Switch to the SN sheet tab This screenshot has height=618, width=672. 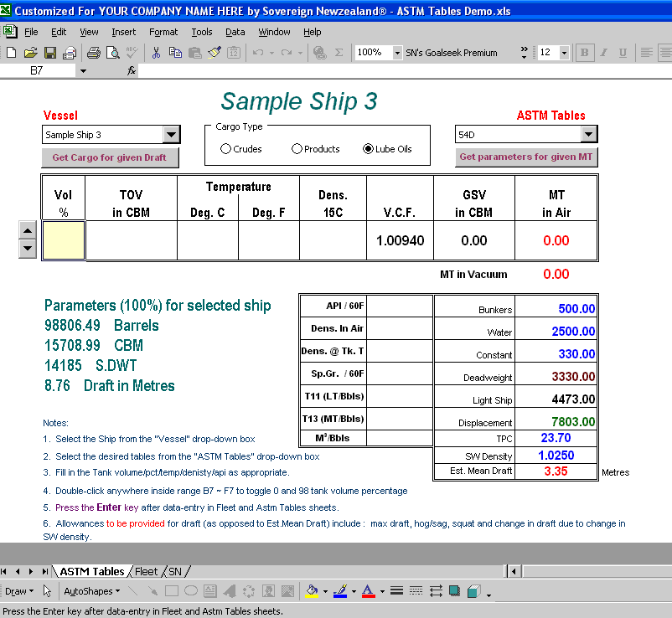(175, 571)
